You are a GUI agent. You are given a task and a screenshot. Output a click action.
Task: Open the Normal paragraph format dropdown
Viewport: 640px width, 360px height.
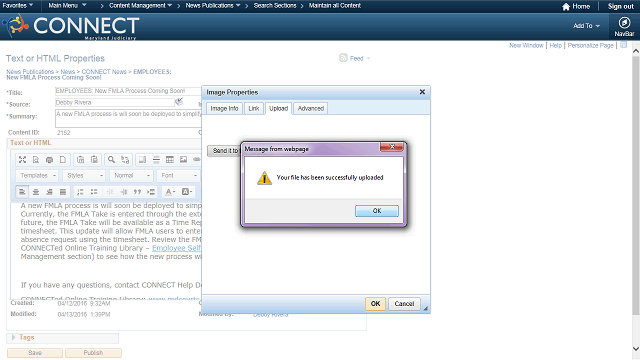pyautogui.click(x=131, y=176)
